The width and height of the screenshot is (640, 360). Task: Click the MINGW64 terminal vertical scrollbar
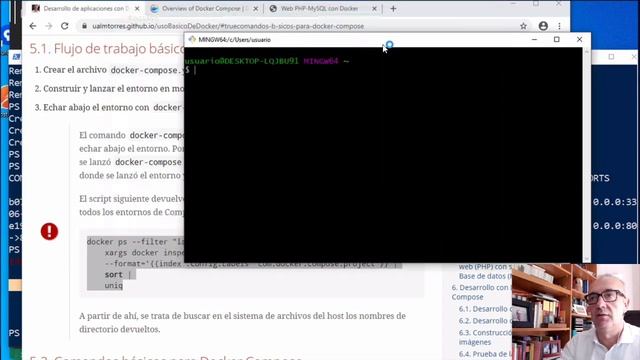point(587,155)
